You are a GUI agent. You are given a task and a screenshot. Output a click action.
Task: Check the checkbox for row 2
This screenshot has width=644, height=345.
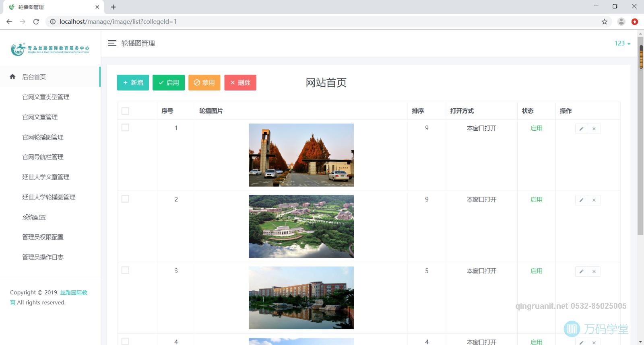tap(125, 199)
